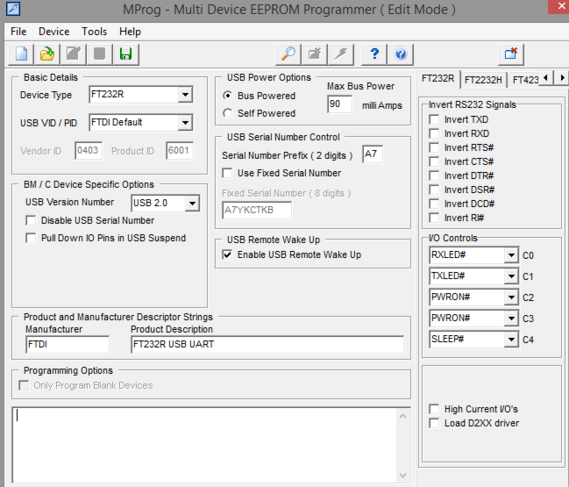The height and width of the screenshot is (487, 569).
Task: Switch to the FT232R tab
Action: tap(438, 79)
